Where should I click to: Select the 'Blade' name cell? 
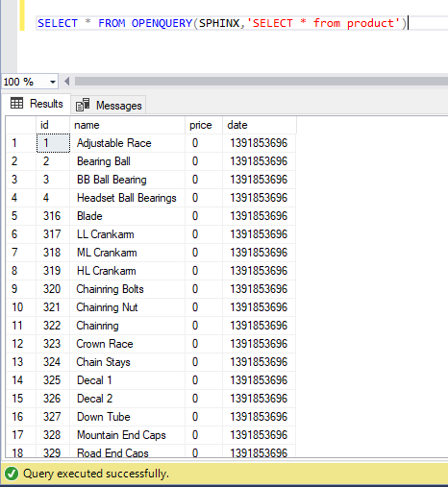(127, 216)
